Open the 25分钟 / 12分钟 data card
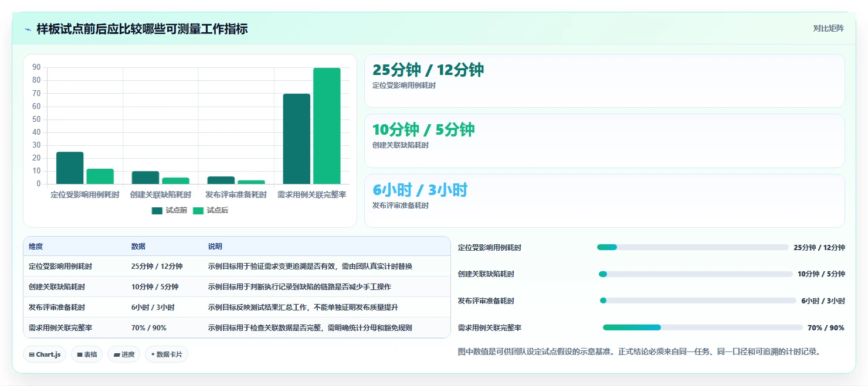Image resolution: width=868 pixels, height=386 pixels. (x=605, y=81)
